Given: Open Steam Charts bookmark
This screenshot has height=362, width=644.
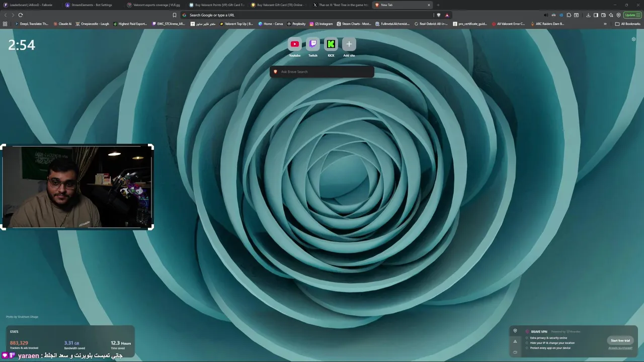Looking at the screenshot, I should tap(354, 24).
